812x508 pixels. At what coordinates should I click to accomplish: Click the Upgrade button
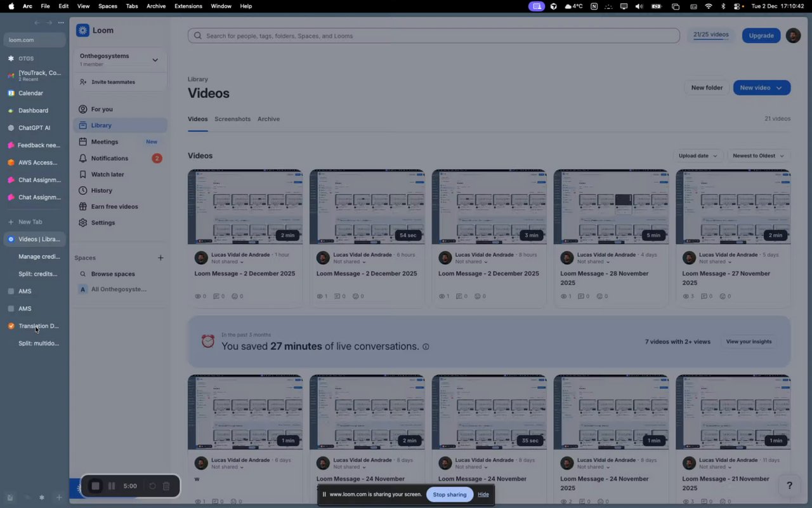pyautogui.click(x=761, y=36)
